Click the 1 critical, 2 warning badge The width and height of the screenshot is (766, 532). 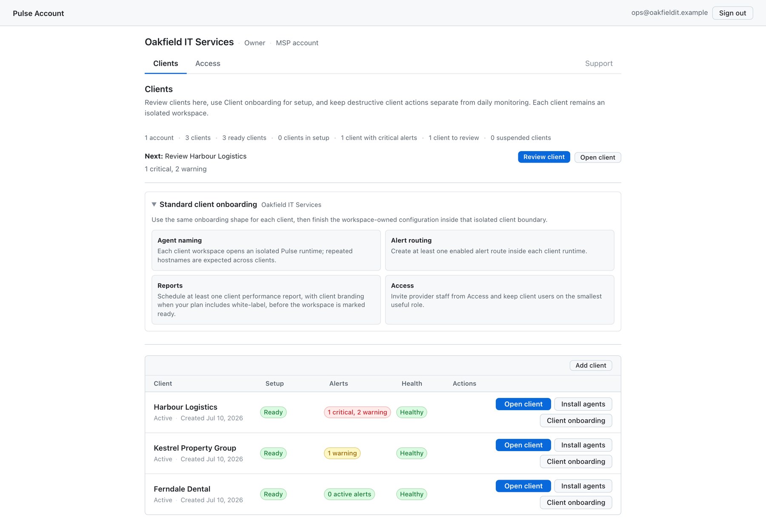[357, 412]
